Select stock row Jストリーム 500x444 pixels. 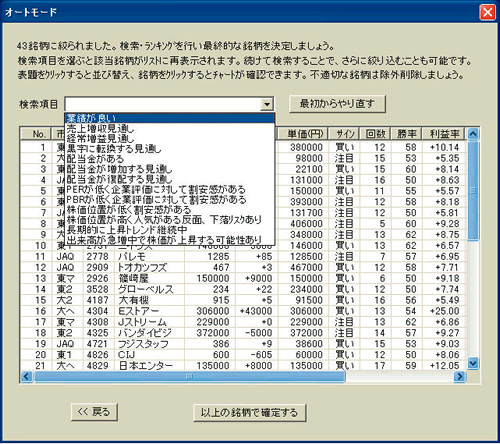pos(243,322)
